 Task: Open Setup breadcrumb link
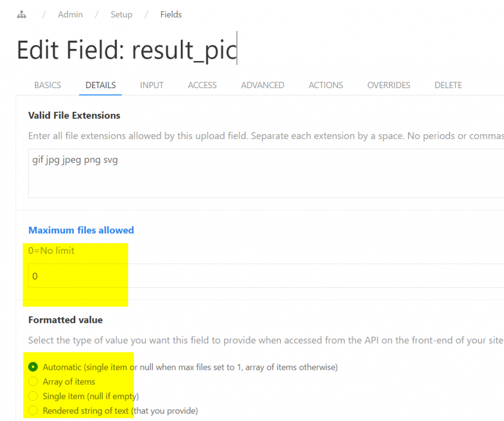point(121,15)
